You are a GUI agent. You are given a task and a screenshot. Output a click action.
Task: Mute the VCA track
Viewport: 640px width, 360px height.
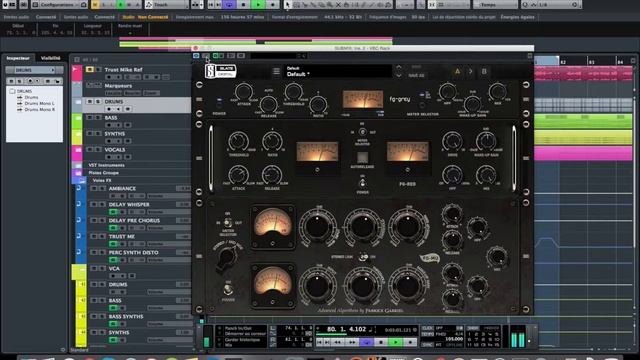[x=94, y=269]
